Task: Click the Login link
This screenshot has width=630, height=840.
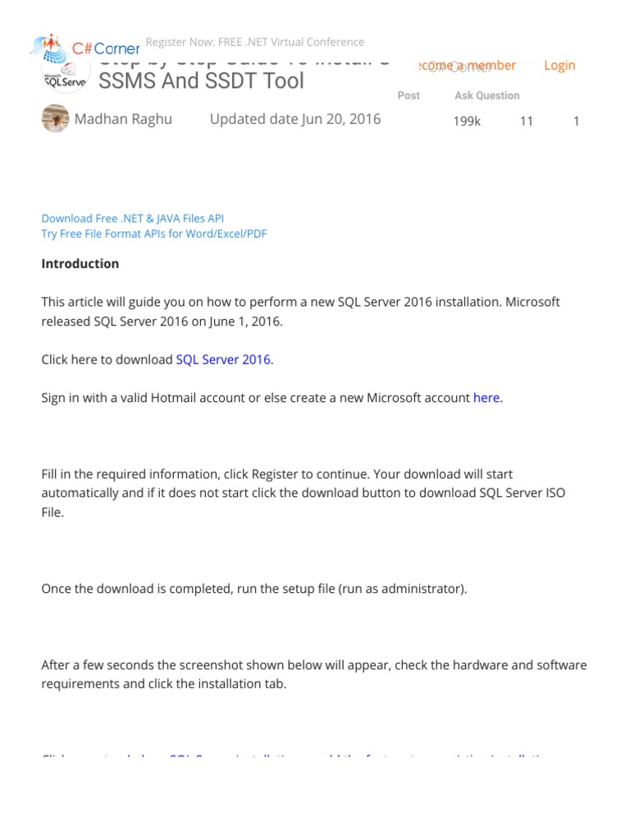Action: [559, 66]
